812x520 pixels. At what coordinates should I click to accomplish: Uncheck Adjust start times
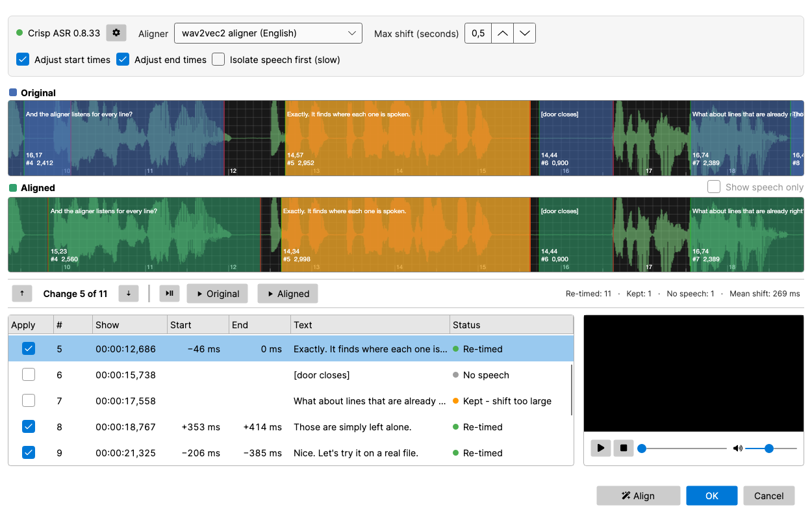[x=23, y=59]
